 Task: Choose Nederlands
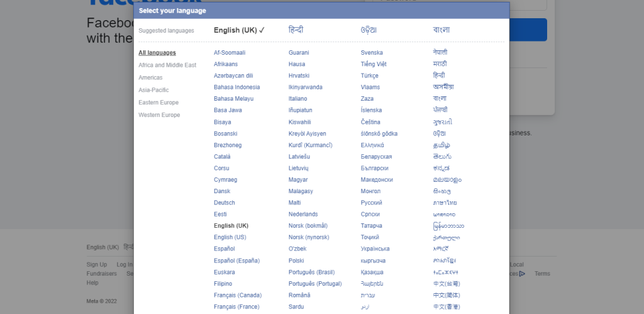click(x=303, y=214)
